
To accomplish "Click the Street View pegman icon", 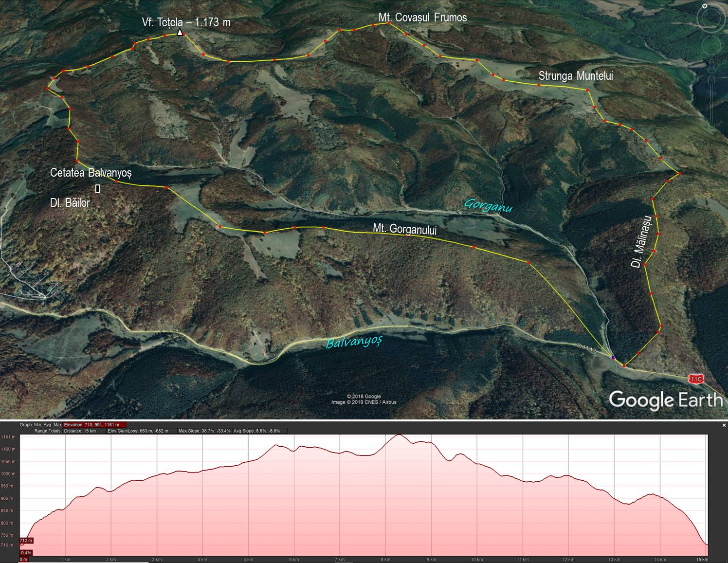I will click(x=711, y=68).
